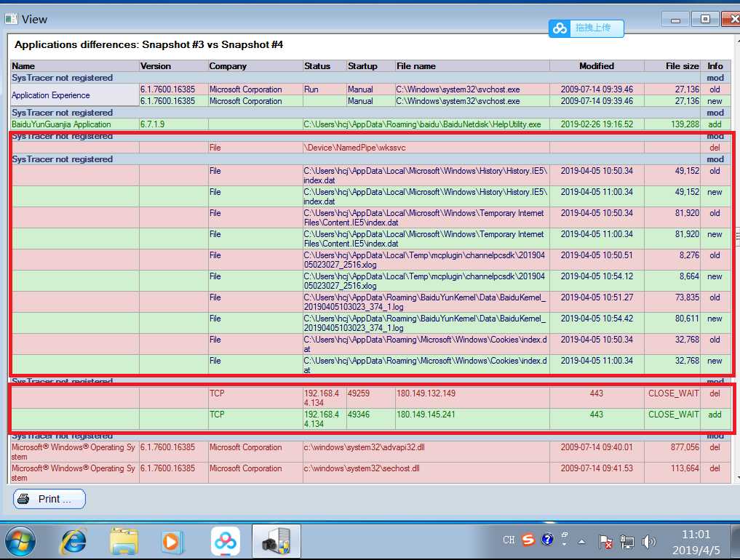Image resolution: width=740 pixels, height=560 pixels.
Task: Click the advapi32.dll file path
Action: coord(364,447)
